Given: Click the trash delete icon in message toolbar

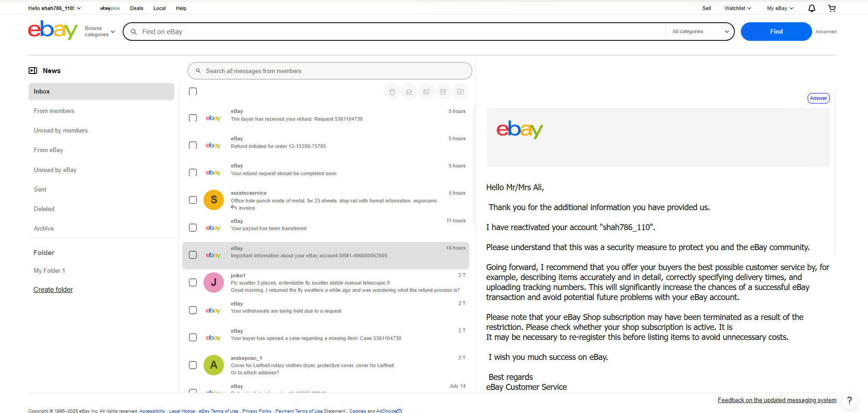Looking at the screenshot, I should [392, 92].
